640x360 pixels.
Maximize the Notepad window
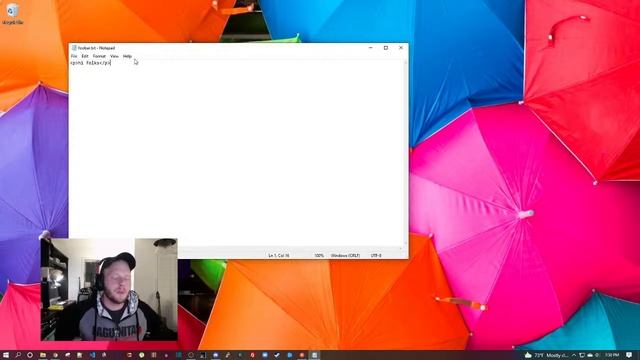[x=386, y=48]
